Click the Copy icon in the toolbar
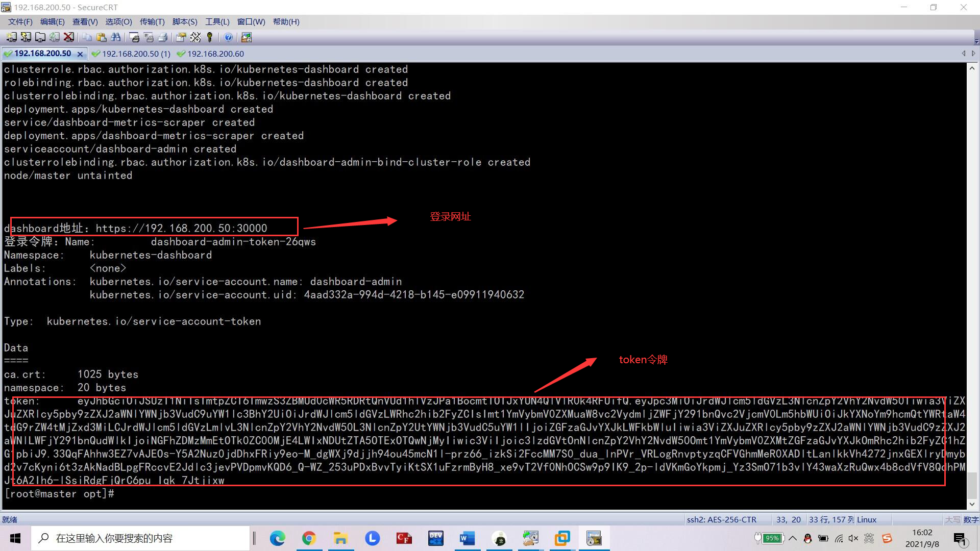This screenshot has width=980, height=551. (87, 37)
